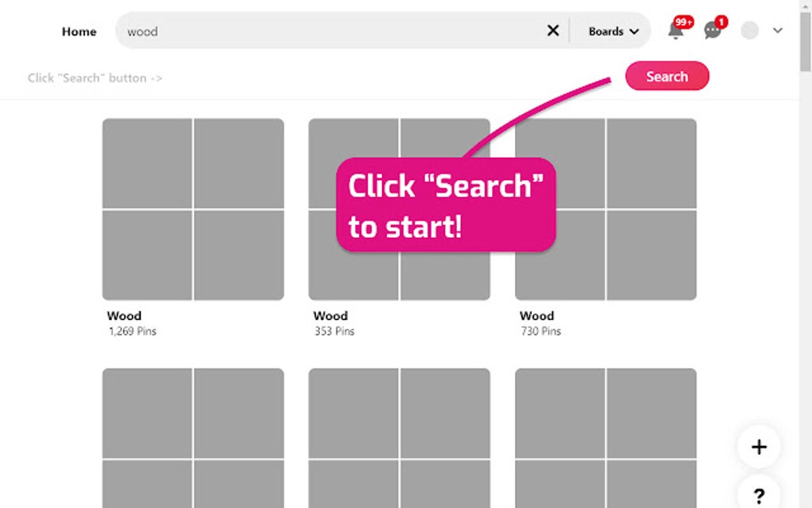
Task: Click inside the search input field
Action: pyautogui.click(x=318, y=31)
